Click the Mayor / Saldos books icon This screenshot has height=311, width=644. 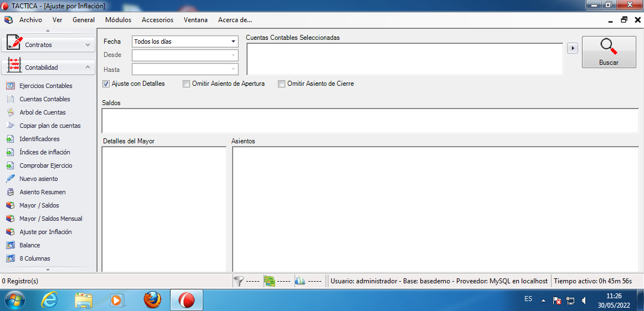[11, 205]
